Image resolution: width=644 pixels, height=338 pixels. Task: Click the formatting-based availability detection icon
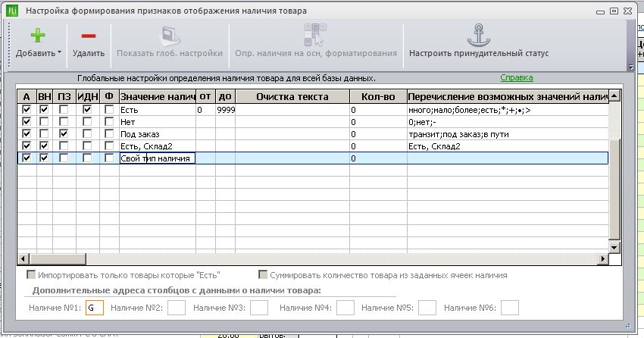(x=315, y=35)
